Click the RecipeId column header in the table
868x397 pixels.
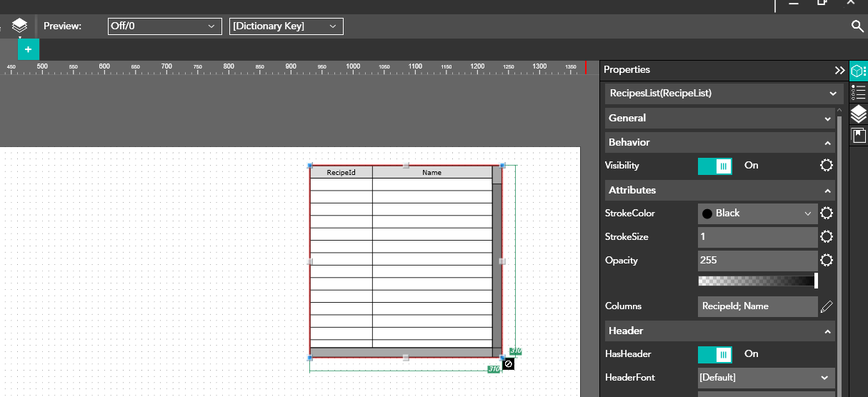click(341, 173)
